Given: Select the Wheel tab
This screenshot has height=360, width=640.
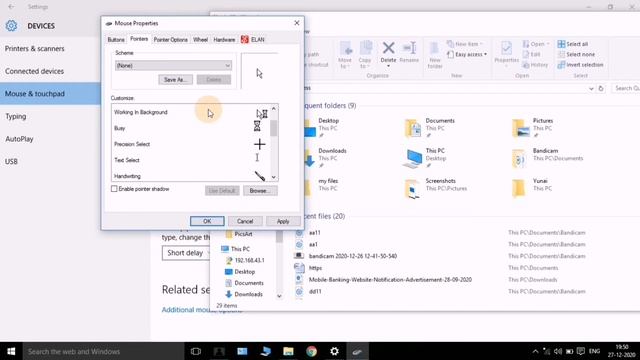Looking at the screenshot, I should tap(200, 40).
